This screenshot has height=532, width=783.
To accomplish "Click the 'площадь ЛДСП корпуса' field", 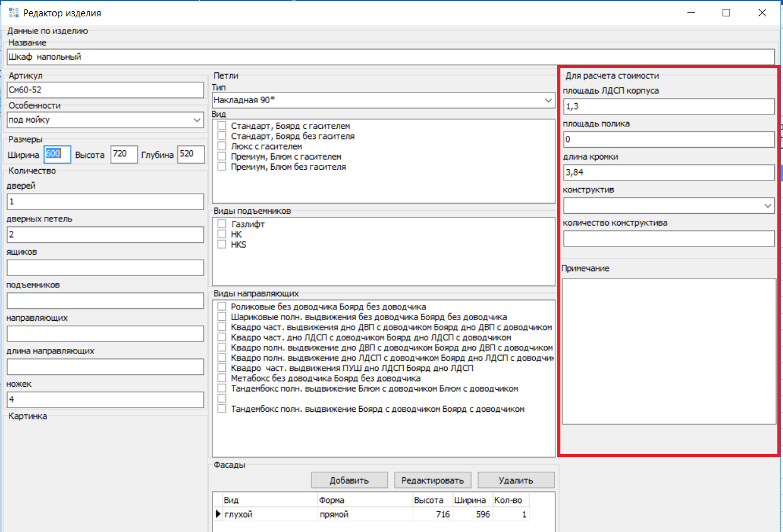I will (x=669, y=107).
